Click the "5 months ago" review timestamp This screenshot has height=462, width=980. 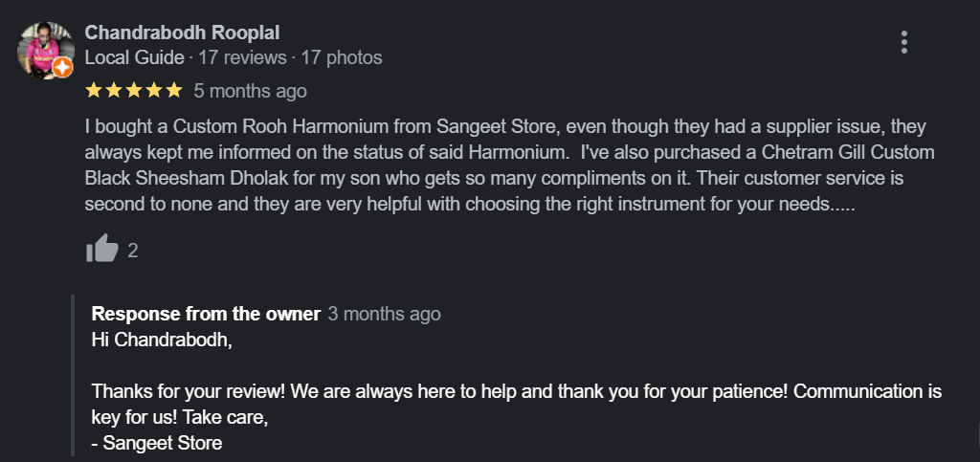250,91
